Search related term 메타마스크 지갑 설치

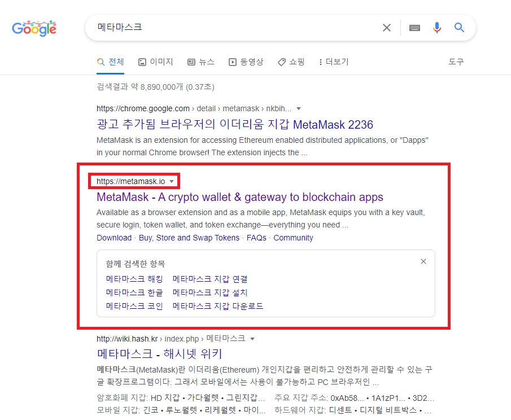(210, 292)
